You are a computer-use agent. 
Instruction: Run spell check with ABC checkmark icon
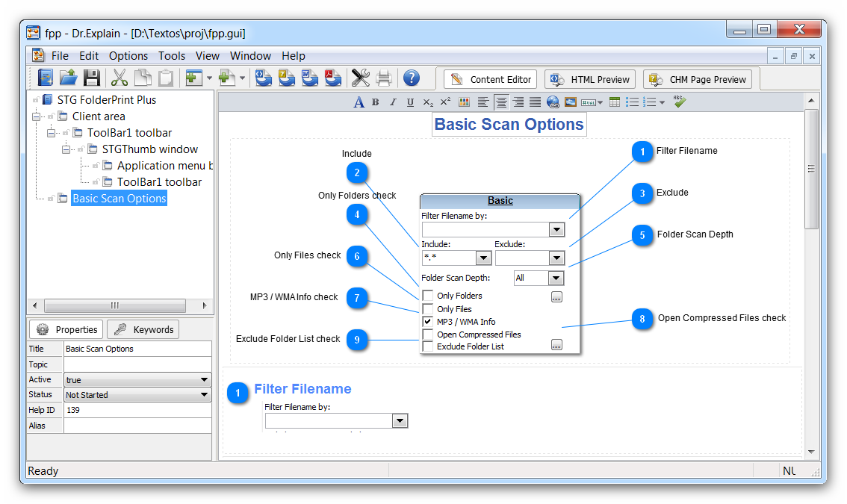pyautogui.click(x=679, y=102)
